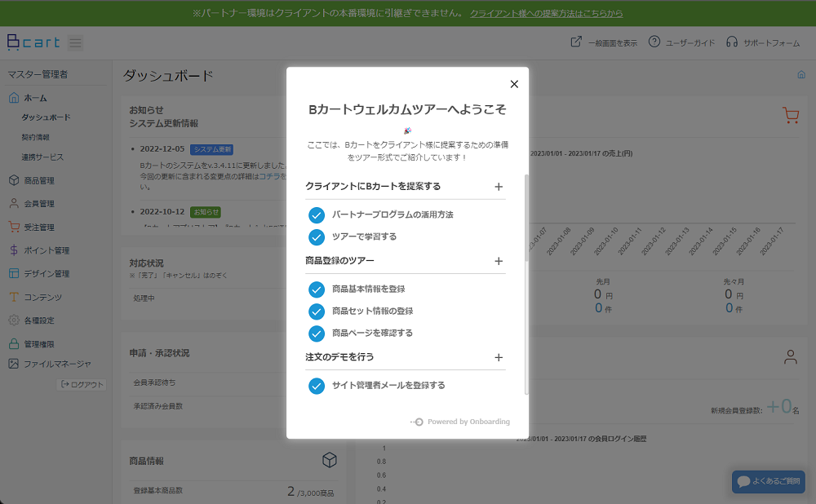
Task: Click ダッシュボード page heading
Action: 168,76
